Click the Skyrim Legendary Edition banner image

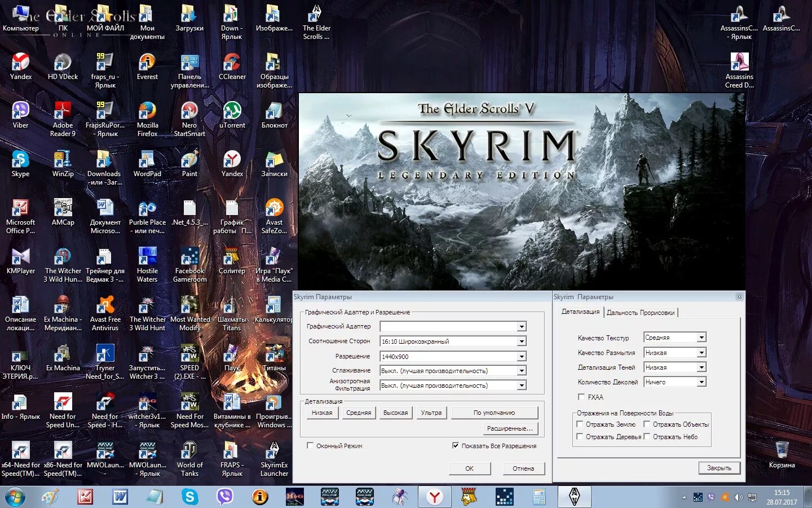point(522,192)
